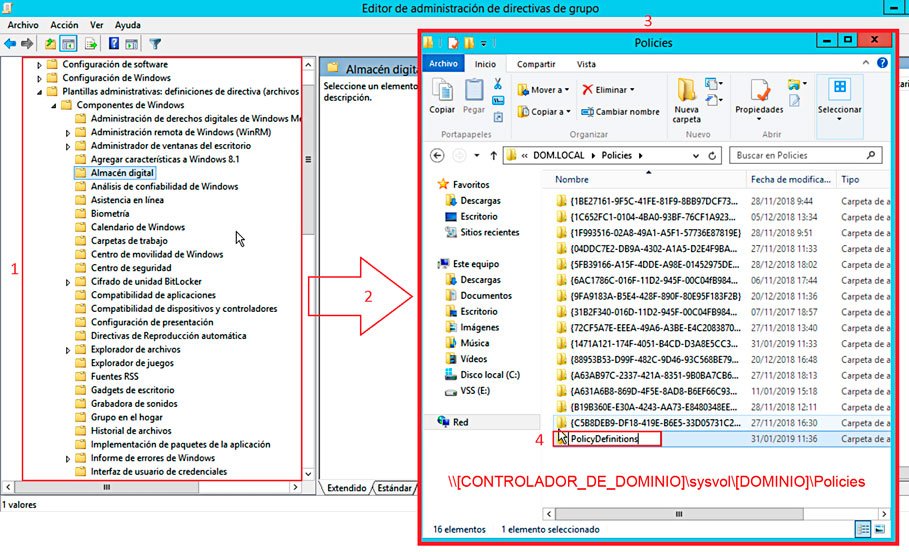
Task: Click the Copy path icon in Portapapeles group
Action: [x=497, y=100]
